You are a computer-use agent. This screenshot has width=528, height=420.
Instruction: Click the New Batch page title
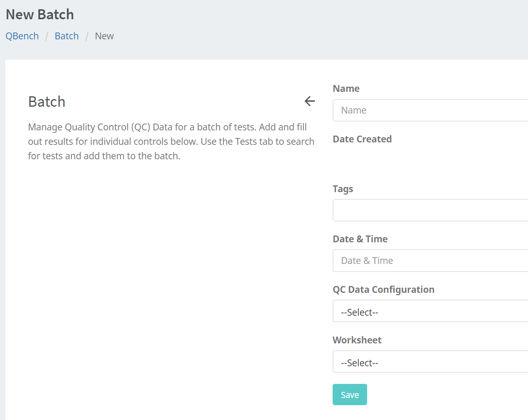pos(40,14)
